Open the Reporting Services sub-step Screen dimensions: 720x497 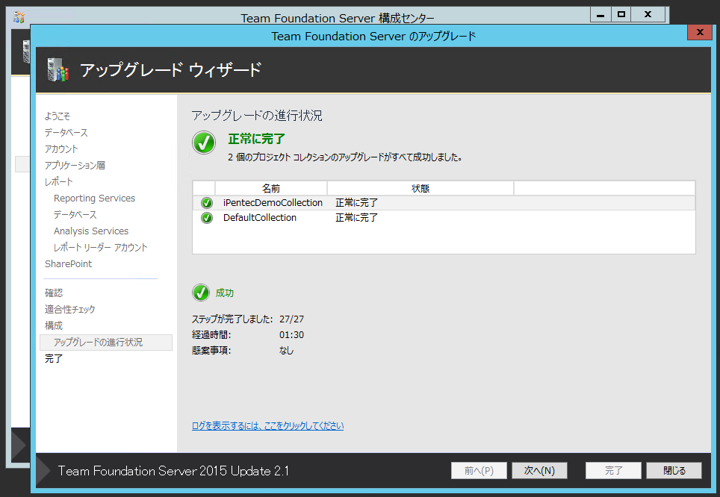(x=95, y=198)
